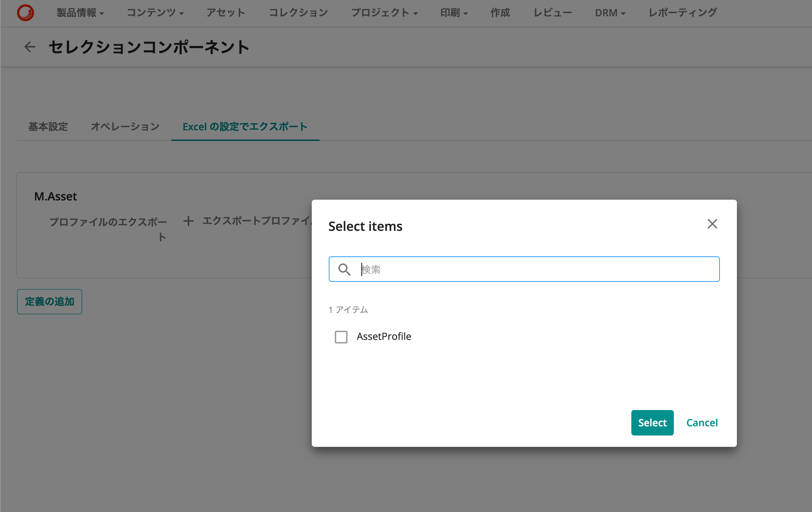812x512 pixels.
Task: Click the Cancel link in dialog
Action: pyautogui.click(x=702, y=422)
